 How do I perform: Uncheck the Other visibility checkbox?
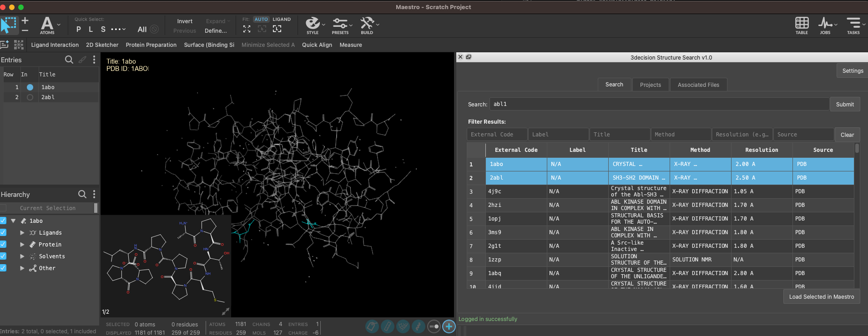3,268
